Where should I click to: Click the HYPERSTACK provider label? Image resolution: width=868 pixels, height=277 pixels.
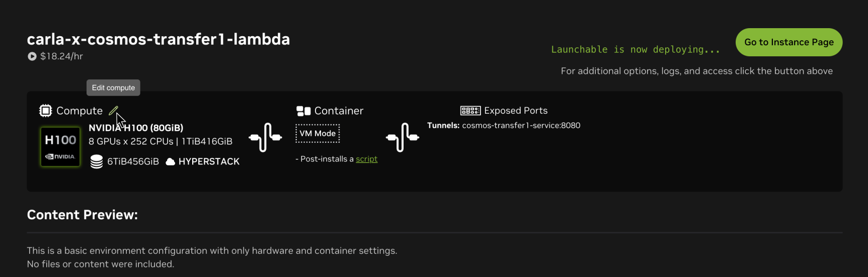(209, 161)
